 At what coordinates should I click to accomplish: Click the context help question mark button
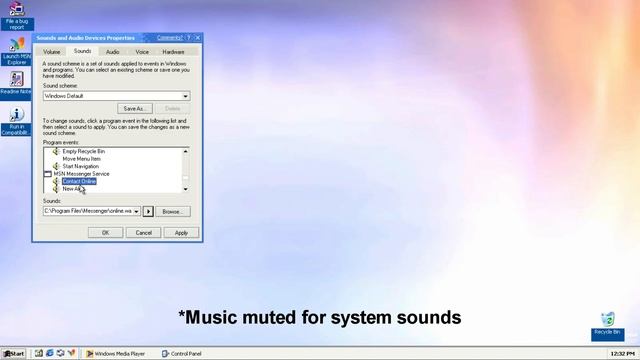coord(189,38)
